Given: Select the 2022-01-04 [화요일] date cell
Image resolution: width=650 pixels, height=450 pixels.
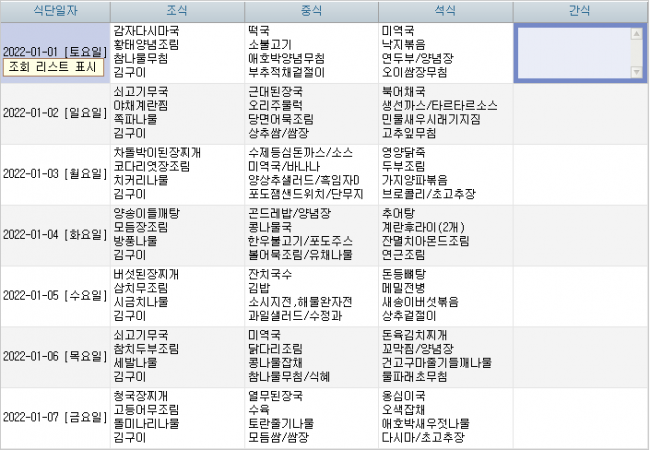Looking at the screenshot, I should point(54,234).
